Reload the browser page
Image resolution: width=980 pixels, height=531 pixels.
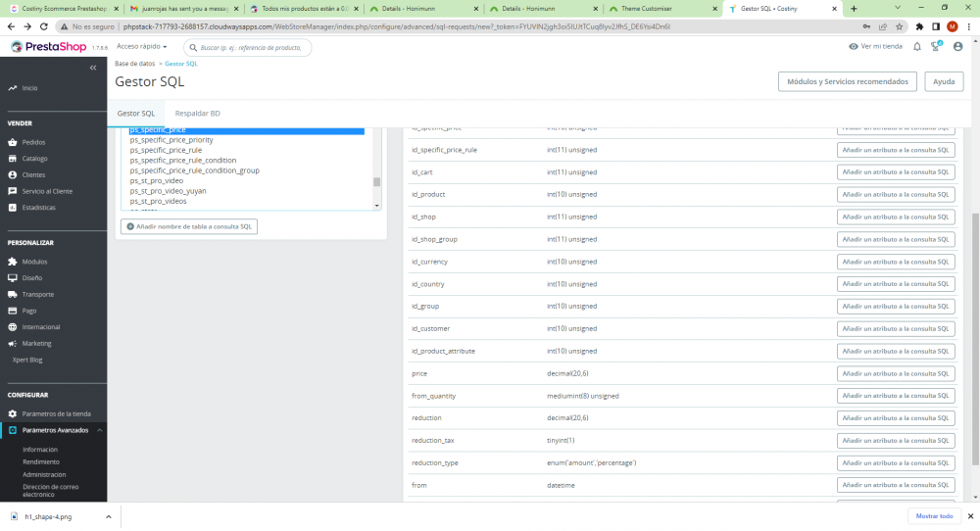pos(44,26)
